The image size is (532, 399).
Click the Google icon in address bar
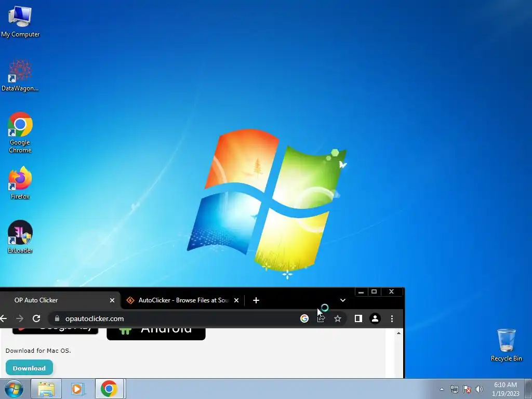tap(304, 318)
